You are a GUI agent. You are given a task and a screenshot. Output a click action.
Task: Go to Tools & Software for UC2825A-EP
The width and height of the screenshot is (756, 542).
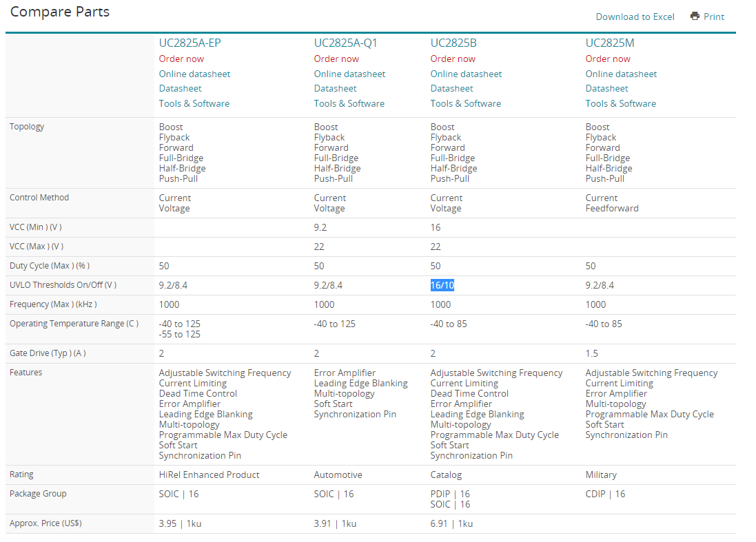click(x=194, y=103)
